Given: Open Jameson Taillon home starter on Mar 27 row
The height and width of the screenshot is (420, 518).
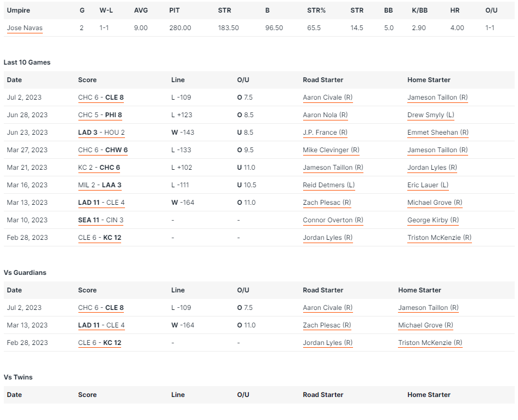Looking at the screenshot, I should click(x=438, y=150).
